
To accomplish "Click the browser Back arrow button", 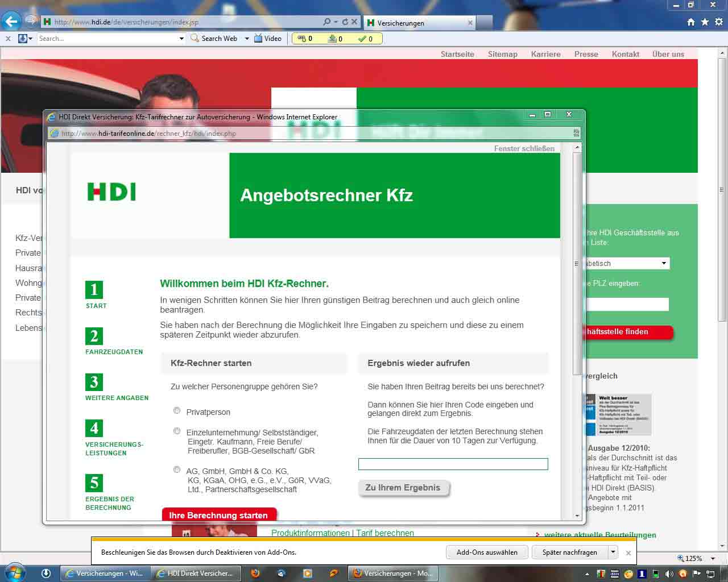I will pyautogui.click(x=11, y=22).
